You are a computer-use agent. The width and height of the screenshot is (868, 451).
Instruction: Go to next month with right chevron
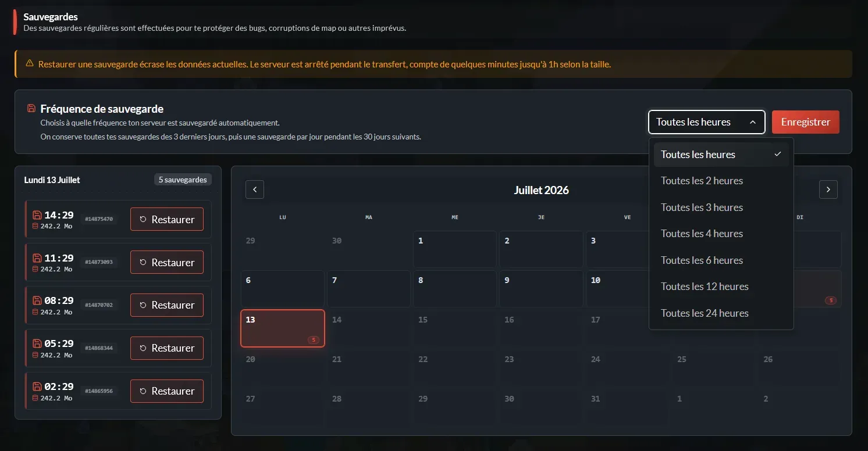pos(828,189)
